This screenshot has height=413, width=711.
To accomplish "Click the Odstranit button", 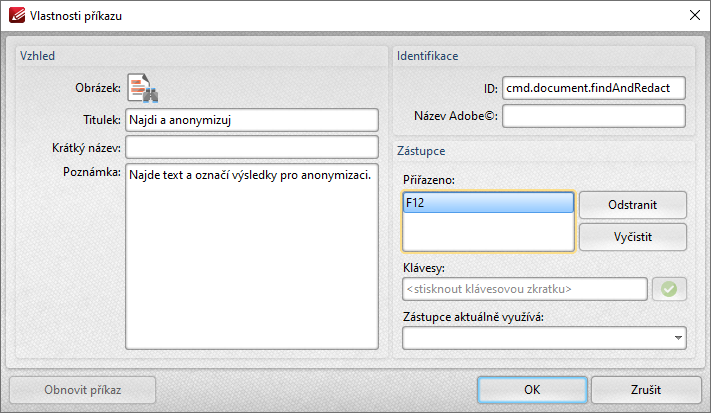I will click(x=633, y=205).
